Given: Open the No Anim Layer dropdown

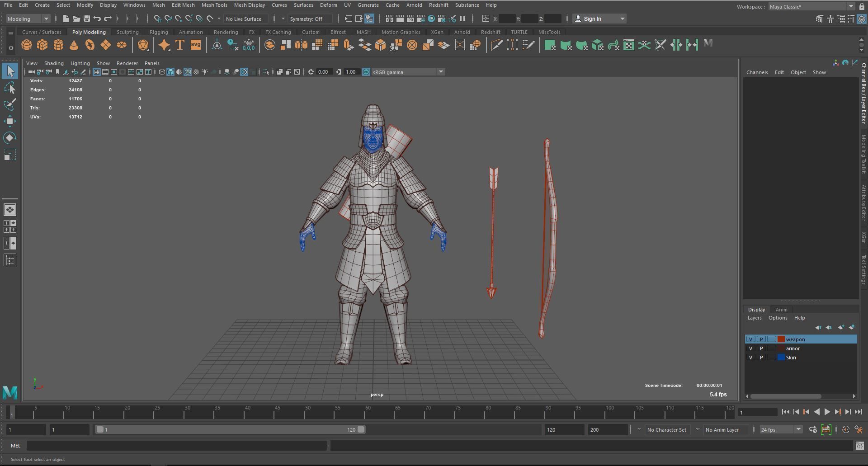Looking at the screenshot, I should (726, 430).
